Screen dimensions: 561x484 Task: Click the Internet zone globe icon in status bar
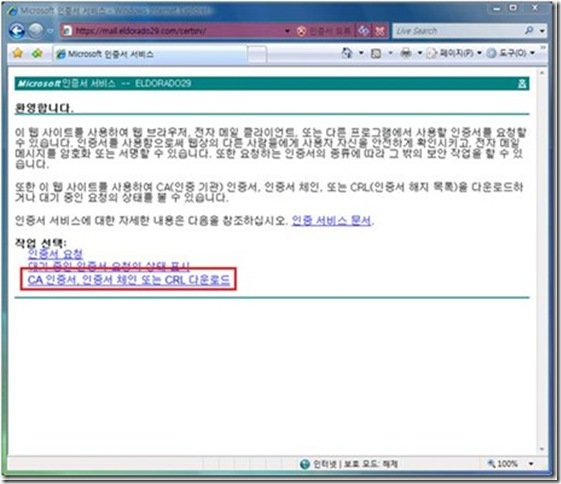tap(304, 464)
